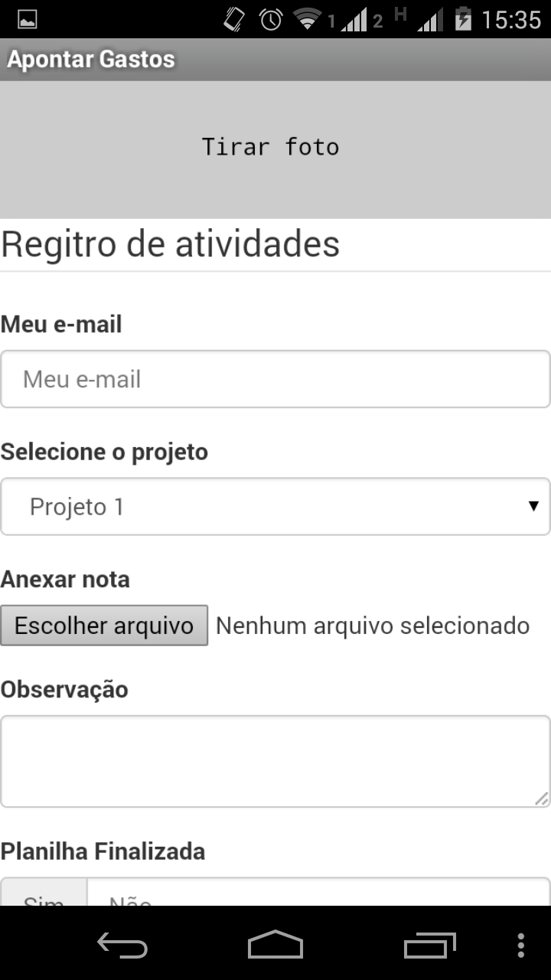
Task: Click the Escolher arquivo button
Action: coord(104,626)
